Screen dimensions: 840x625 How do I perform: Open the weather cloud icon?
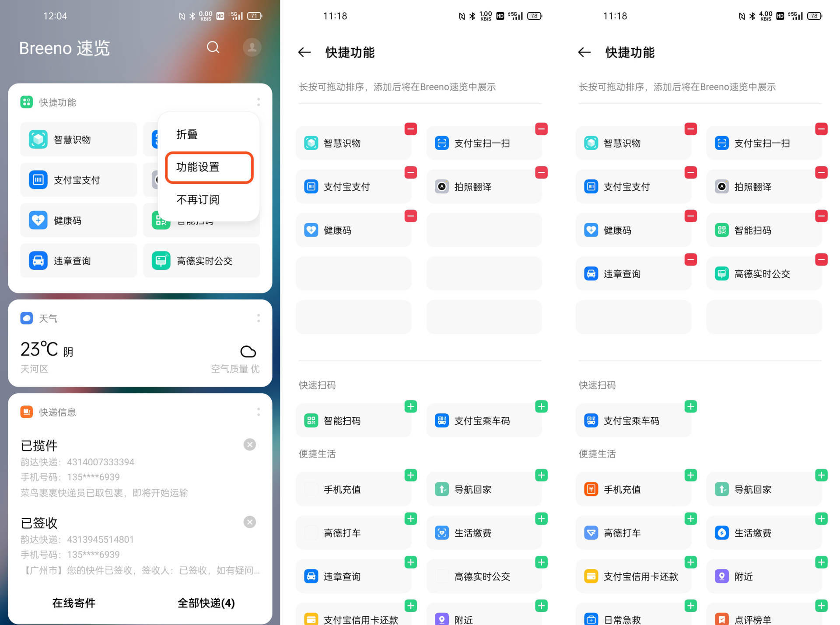248,351
